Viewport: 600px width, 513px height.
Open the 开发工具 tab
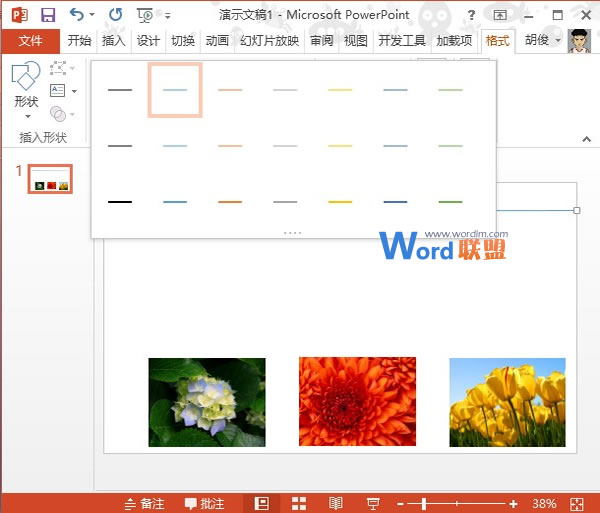(402, 41)
